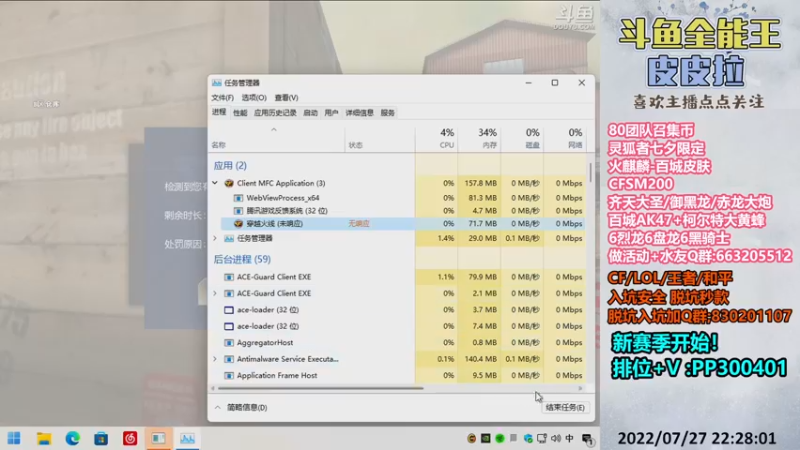The height and width of the screenshot is (450, 800).
Task: Click the vertical scrollbar thumb of process list
Action: [x=590, y=172]
